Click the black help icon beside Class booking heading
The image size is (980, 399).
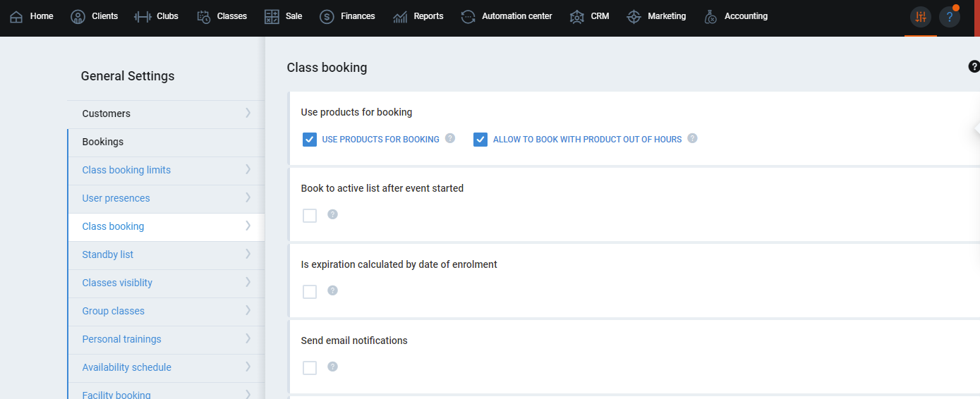pyautogui.click(x=974, y=67)
